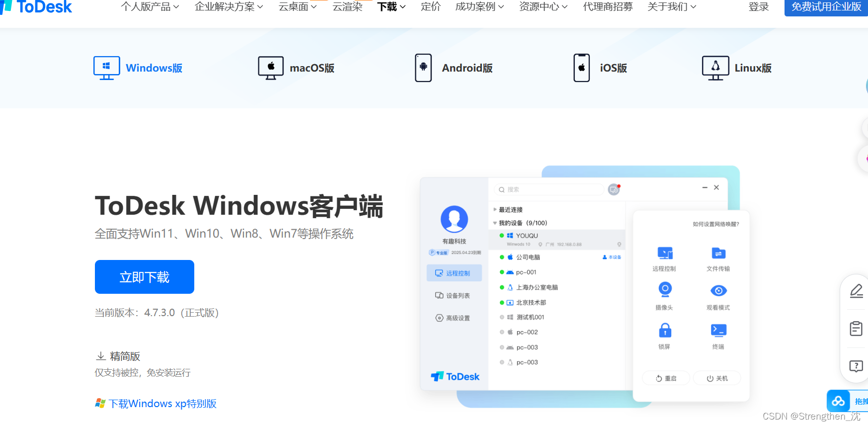Click the terminal icon in panel
Viewport: 868px width, 426px height.
pos(718,330)
